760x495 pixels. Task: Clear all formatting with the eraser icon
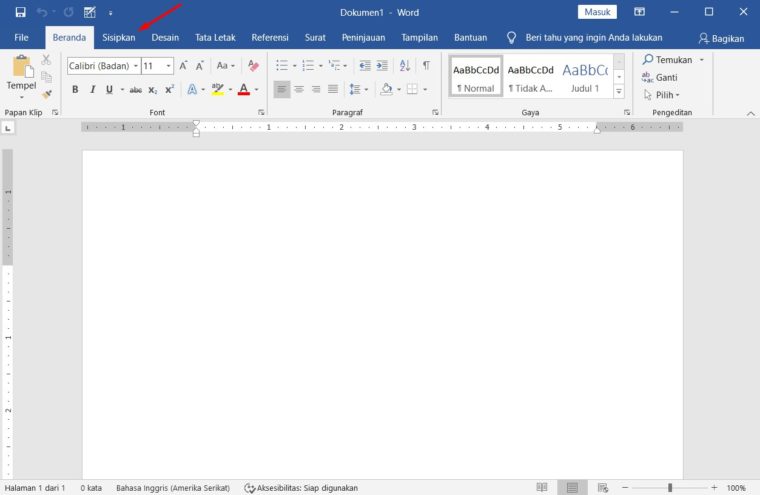point(253,65)
